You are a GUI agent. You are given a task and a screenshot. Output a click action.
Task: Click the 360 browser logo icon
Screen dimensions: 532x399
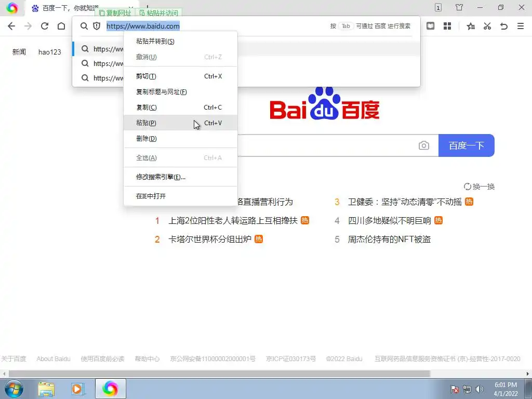tap(12, 7)
